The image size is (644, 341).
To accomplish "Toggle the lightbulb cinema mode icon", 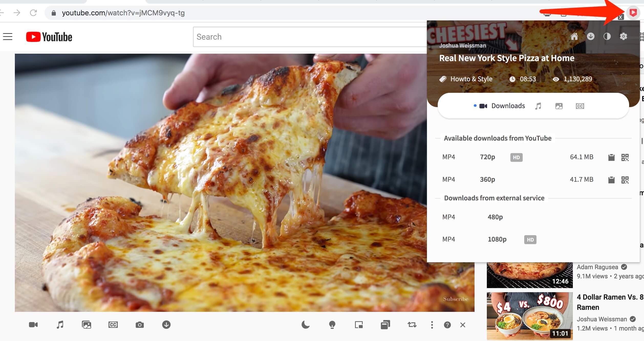I will pos(332,325).
